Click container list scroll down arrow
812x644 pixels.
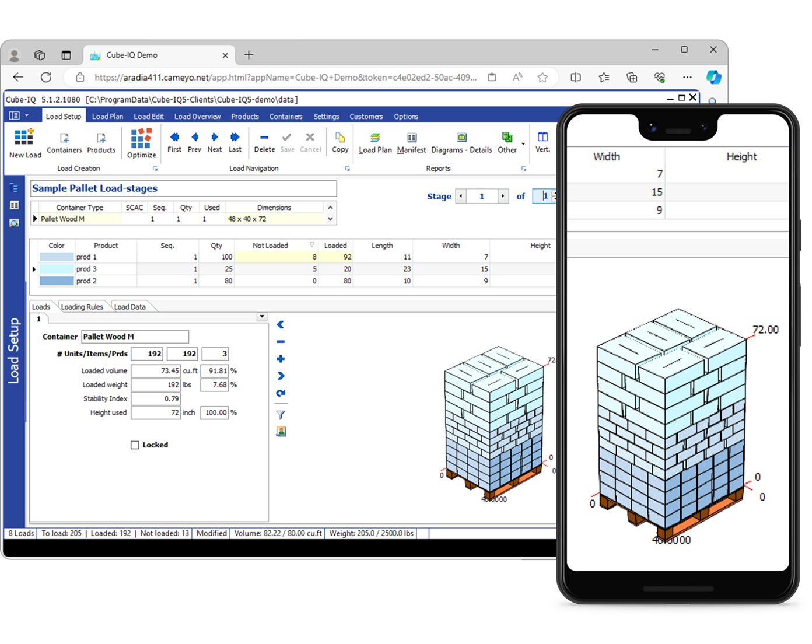pos(330,219)
